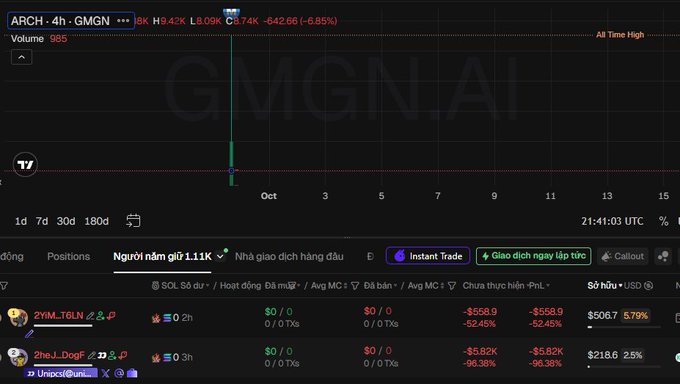This screenshot has height=384, width=680.
Task: Collapse the indicator legend with the chevron
Action: click(22, 57)
